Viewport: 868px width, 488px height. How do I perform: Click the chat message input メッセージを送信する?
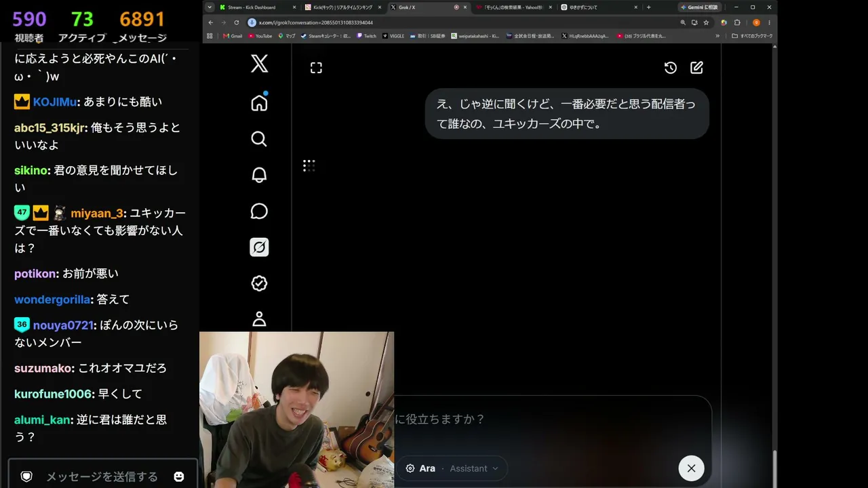point(102,476)
